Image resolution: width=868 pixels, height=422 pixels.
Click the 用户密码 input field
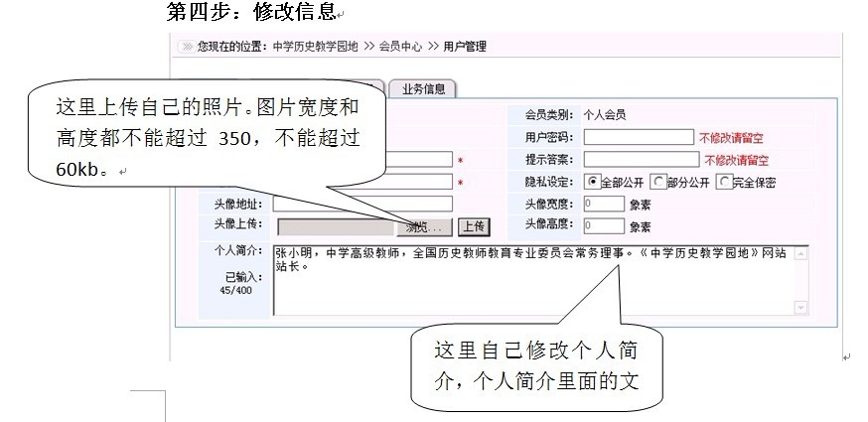pos(638,137)
